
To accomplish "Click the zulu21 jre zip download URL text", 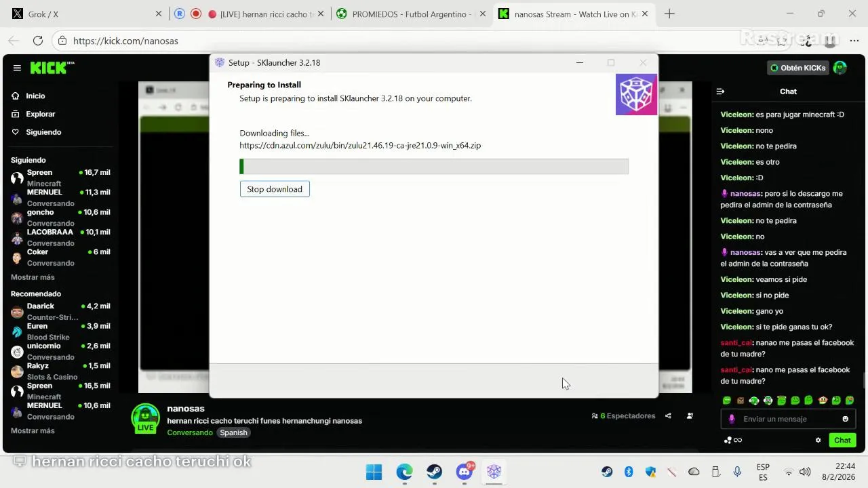I will [x=360, y=145].
